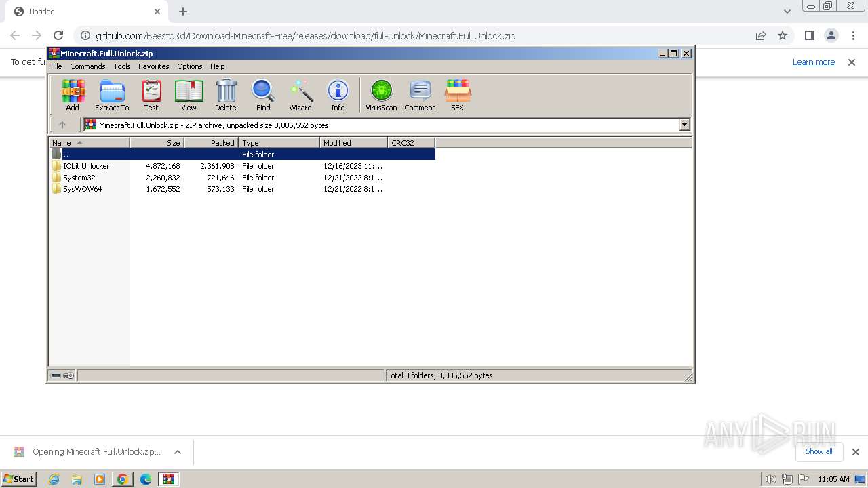Launch the Wizard wand tool

click(x=300, y=96)
